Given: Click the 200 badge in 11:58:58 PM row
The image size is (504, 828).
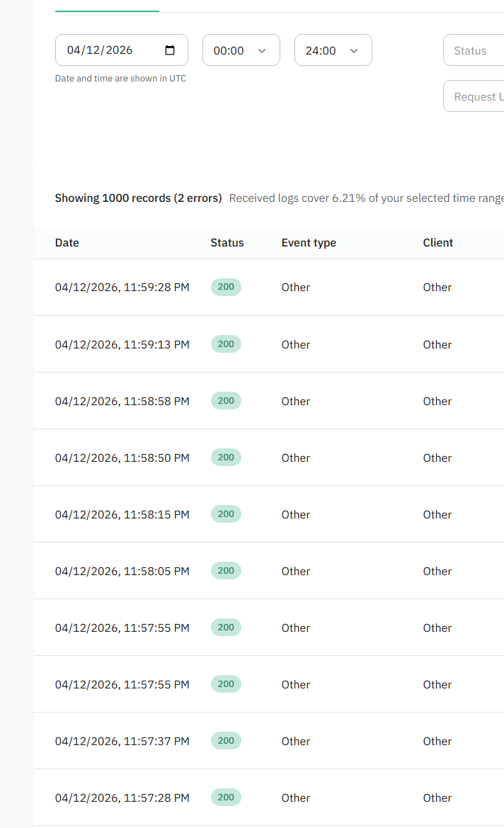Looking at the screenshot, I should point(226,400).
